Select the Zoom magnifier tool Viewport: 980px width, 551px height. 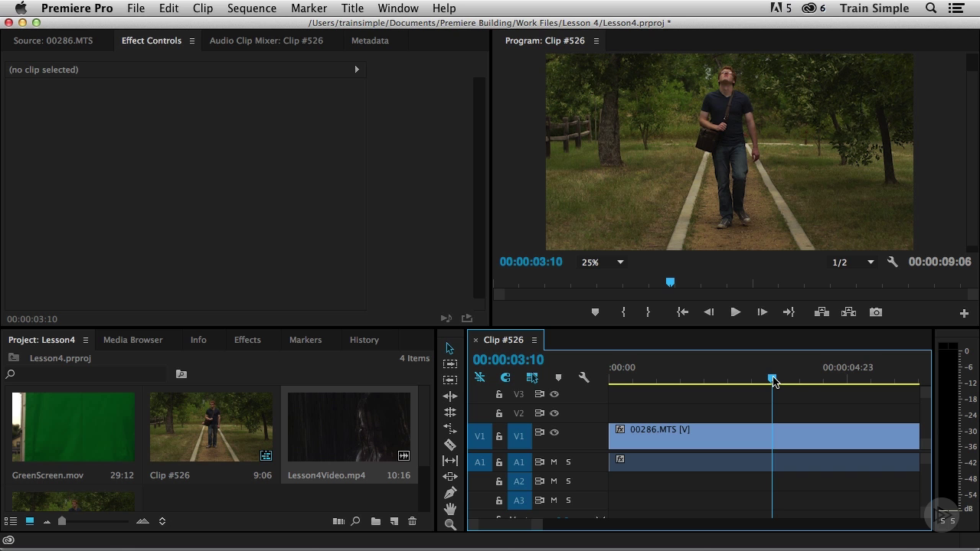tap(450, 524)
